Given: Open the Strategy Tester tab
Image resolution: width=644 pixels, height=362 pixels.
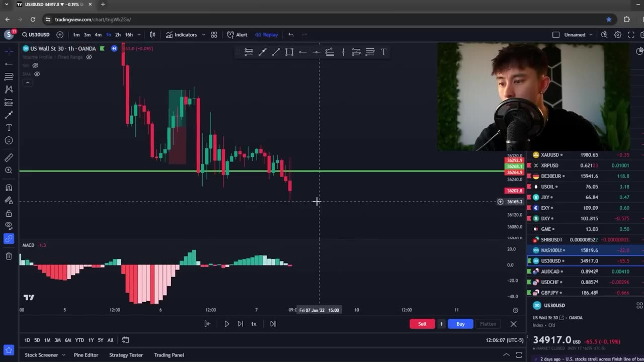Looking at the screenshot, I should (126, 355).
